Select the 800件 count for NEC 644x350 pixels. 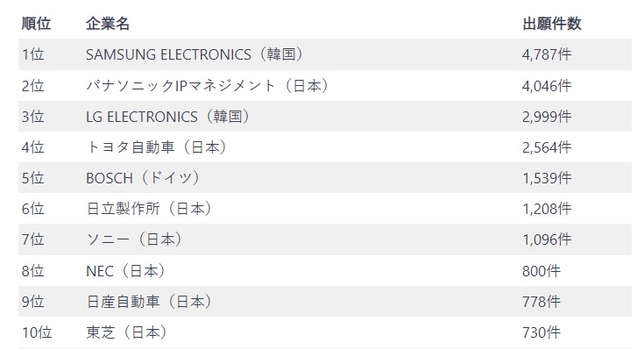(541, 271)
